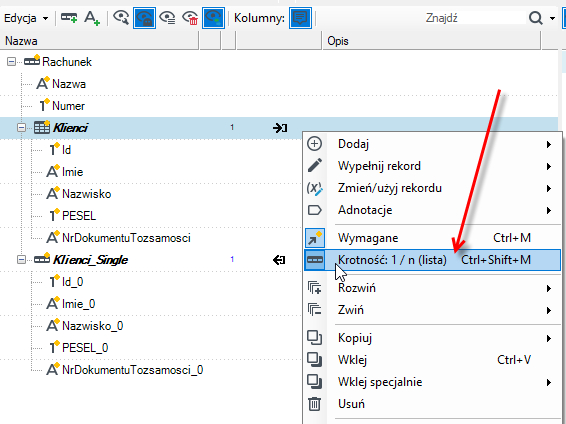Collapse the Rachunek tree node
The image size is (566, 424).
pos(12,62)
